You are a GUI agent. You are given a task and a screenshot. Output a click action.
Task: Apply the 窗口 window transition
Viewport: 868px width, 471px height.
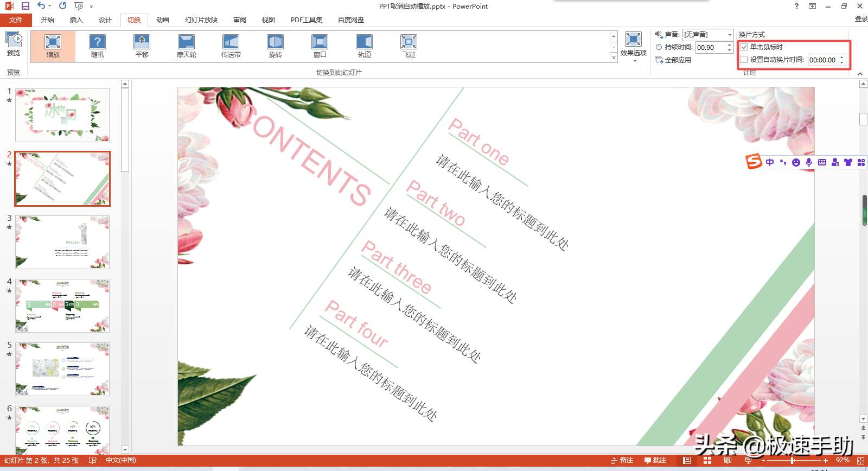pos(320,46)
